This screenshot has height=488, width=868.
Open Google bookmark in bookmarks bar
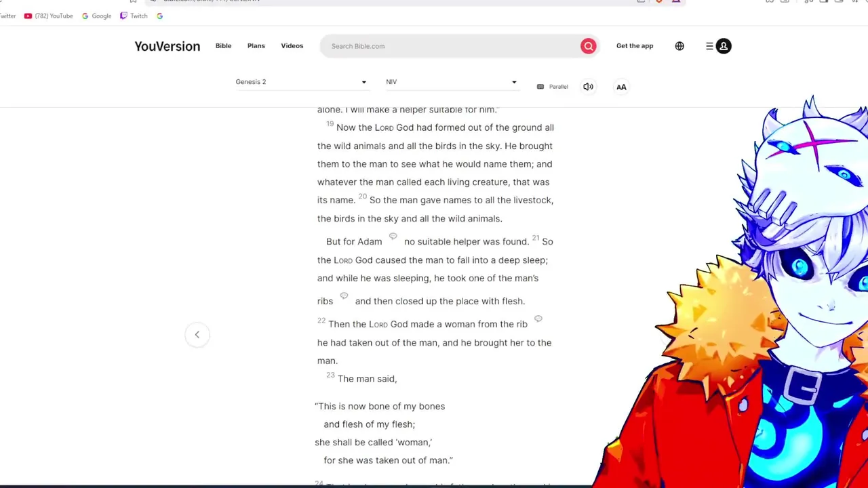tap(96, 16)
